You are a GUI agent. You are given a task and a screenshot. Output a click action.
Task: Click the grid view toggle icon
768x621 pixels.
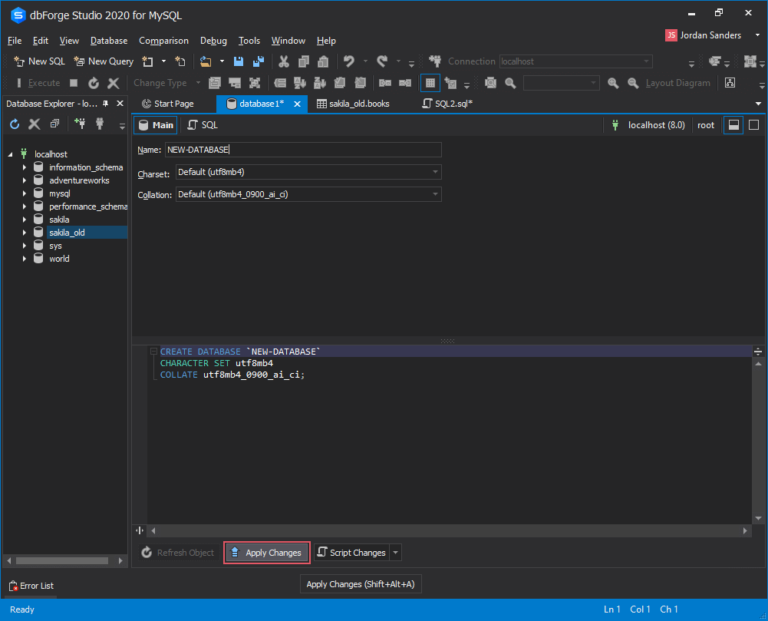click(x=430, y=83)
